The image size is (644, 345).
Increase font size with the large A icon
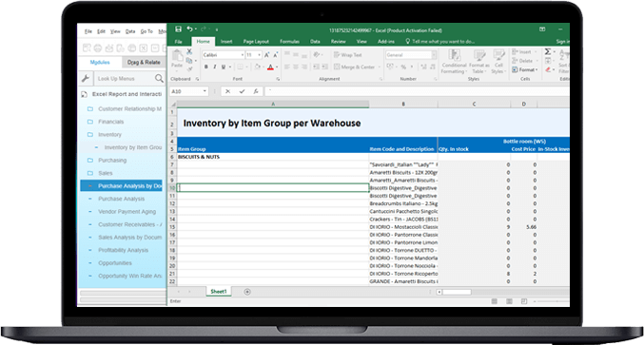point(267,54)
